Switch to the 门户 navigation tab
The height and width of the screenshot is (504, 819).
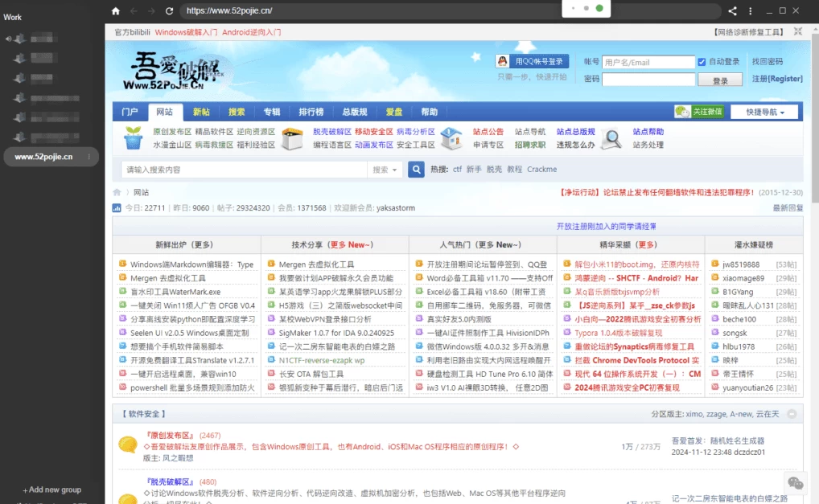(x=130, y=112)
